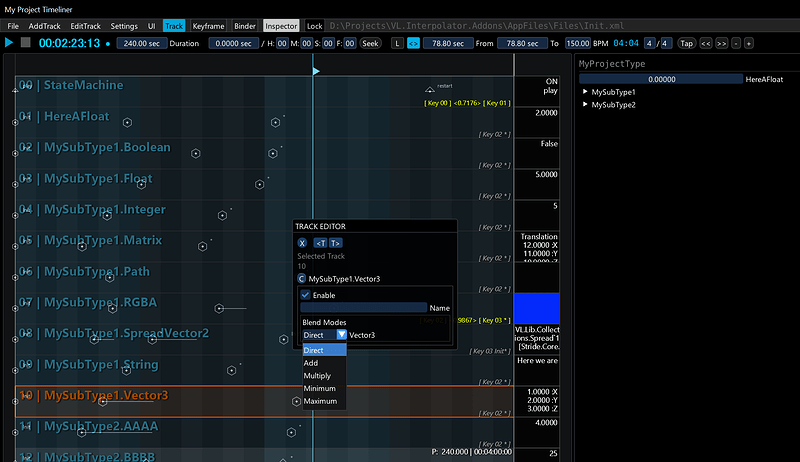Toggle the Binder panel button

coord(245,25)
